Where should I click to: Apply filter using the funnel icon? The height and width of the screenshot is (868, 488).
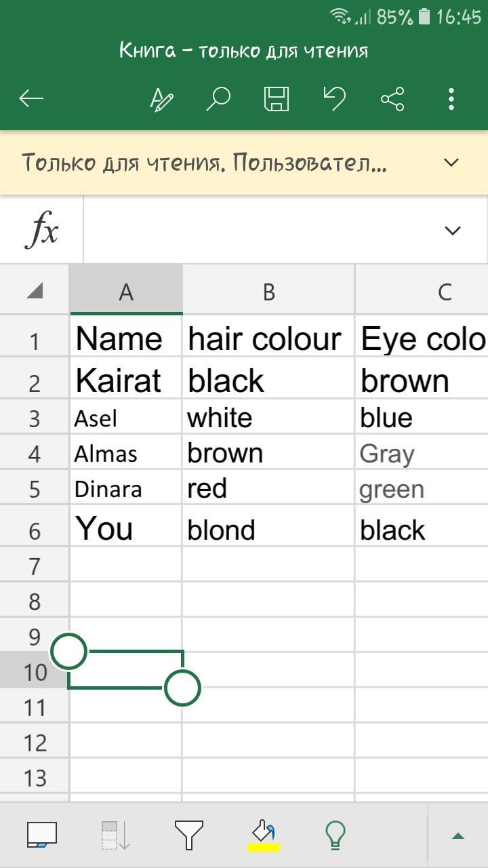(x=188, y=835)
